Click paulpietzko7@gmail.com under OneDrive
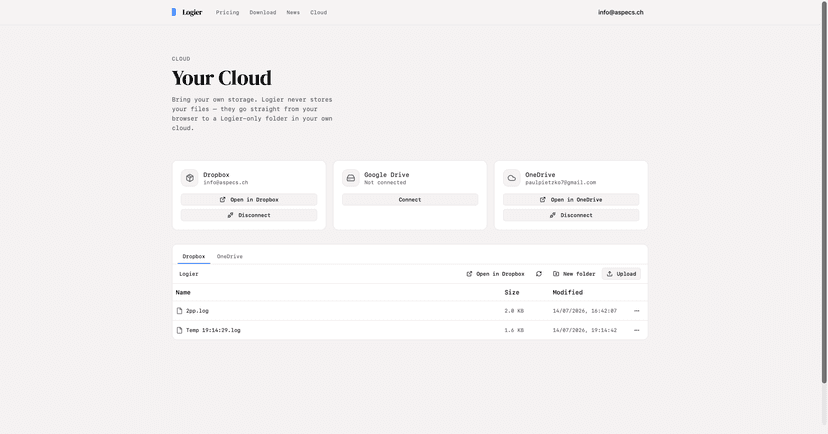Screen dimensions: 828x434 tap(560, 183)
